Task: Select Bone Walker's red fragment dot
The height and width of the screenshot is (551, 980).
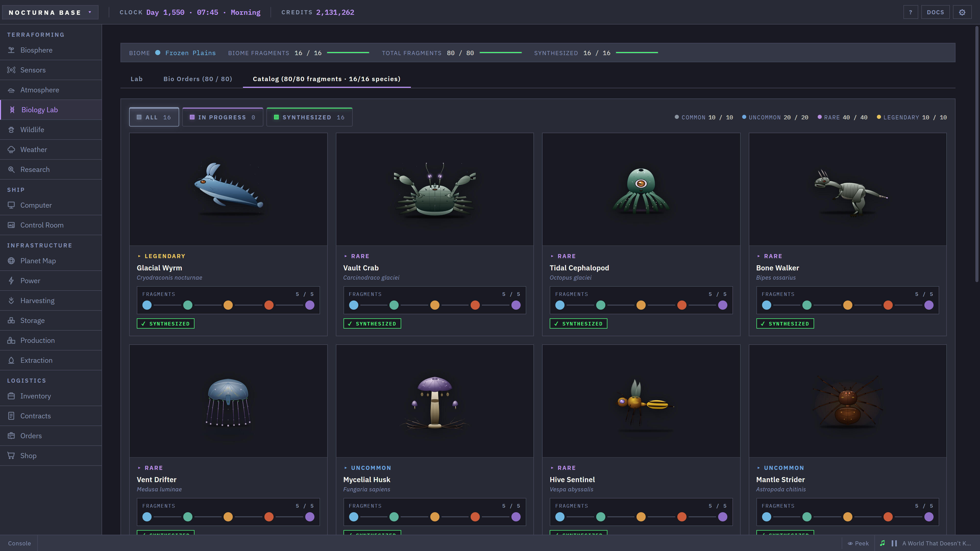Action: click(888, 305)
